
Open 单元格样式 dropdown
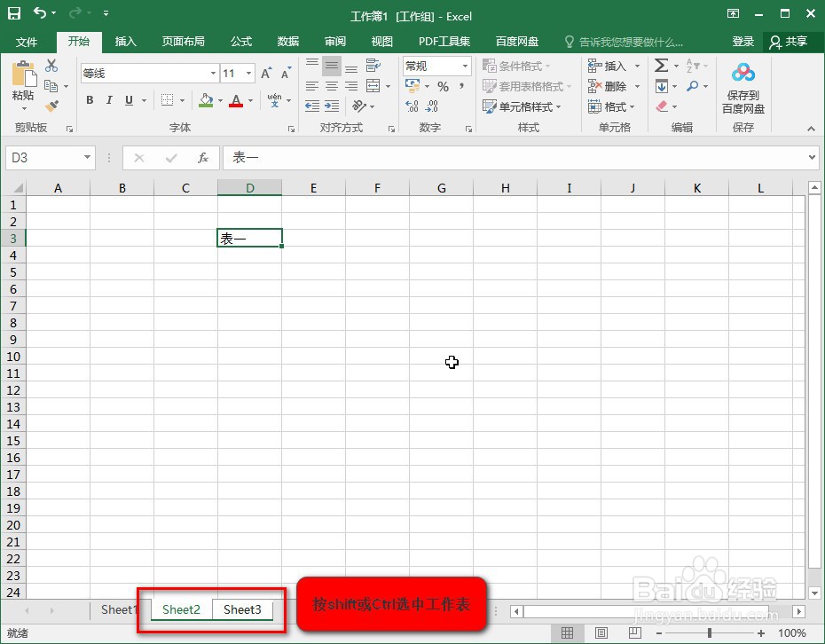tap(522, 106)
